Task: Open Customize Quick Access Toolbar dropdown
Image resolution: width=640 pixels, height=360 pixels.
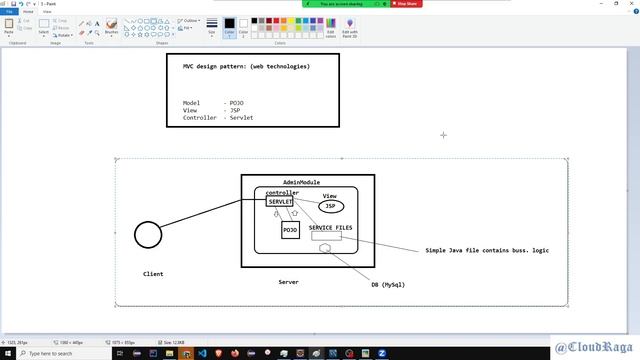Action: (34, 4)
